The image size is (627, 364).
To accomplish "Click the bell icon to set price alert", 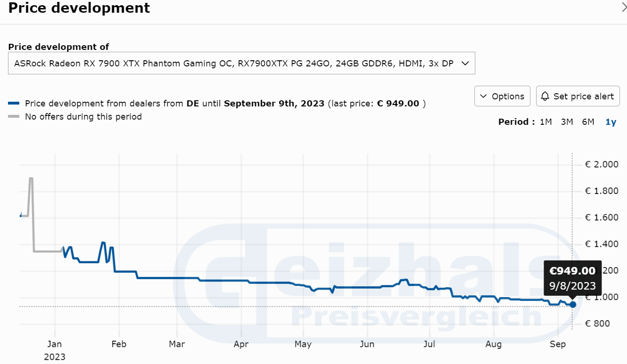I will 545,96.
